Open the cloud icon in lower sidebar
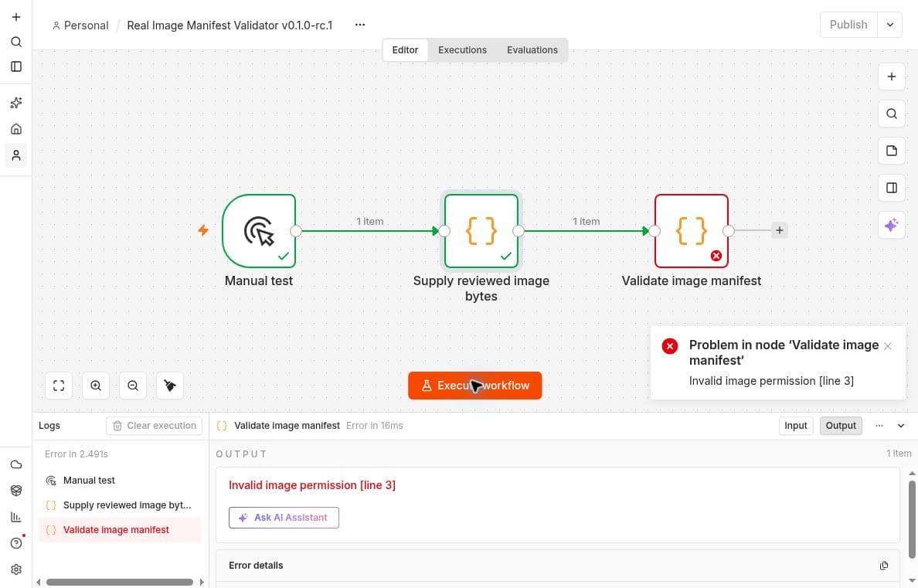This screenshot has width=918, height=588. [16, 464]
